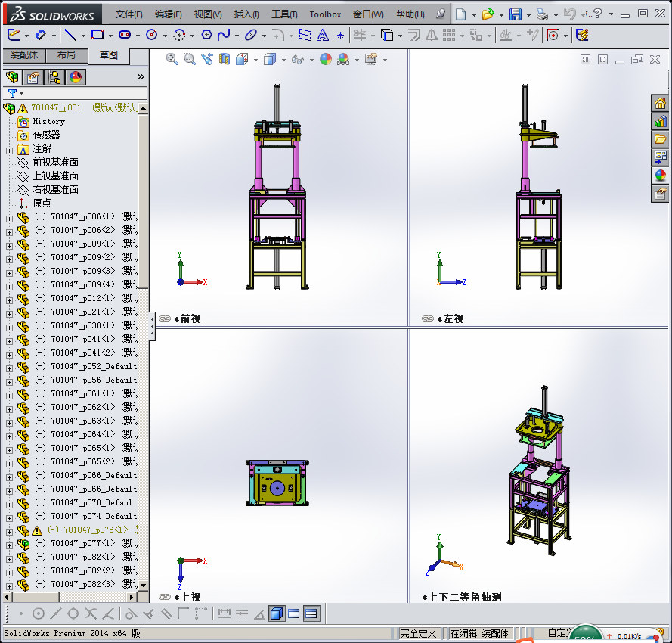This screenshot has height=643, width=672.
Task: Open the Display Style dropdown arrow
Action: pyautogui.click(x=283, y=60)
